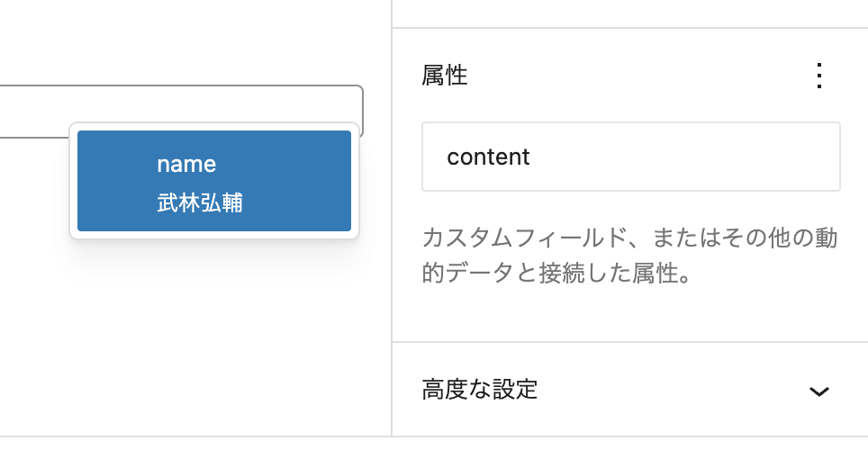Click the 'name' label in the blue item

[186, 165]
